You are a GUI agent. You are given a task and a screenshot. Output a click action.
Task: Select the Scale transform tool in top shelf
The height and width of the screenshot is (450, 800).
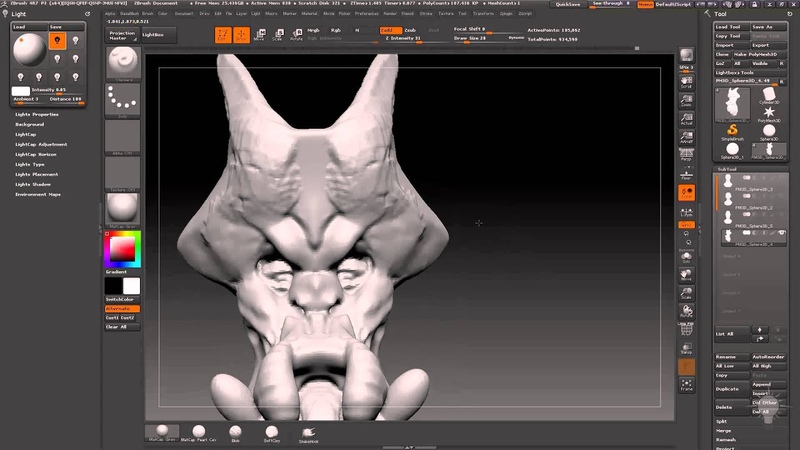click(x=278, y=35)
